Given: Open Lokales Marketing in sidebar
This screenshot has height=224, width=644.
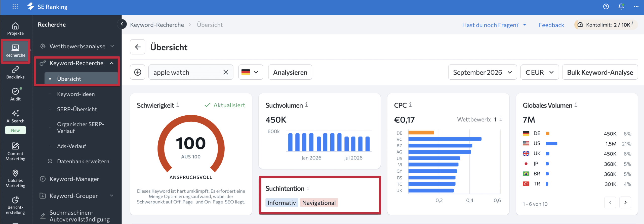Looking at the screenshot, I should (x=15, y=179).
